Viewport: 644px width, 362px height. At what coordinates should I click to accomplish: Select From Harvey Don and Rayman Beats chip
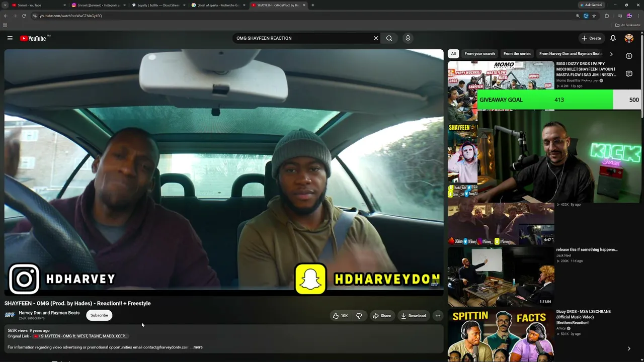pyautogui.click(x=571, y=54)
